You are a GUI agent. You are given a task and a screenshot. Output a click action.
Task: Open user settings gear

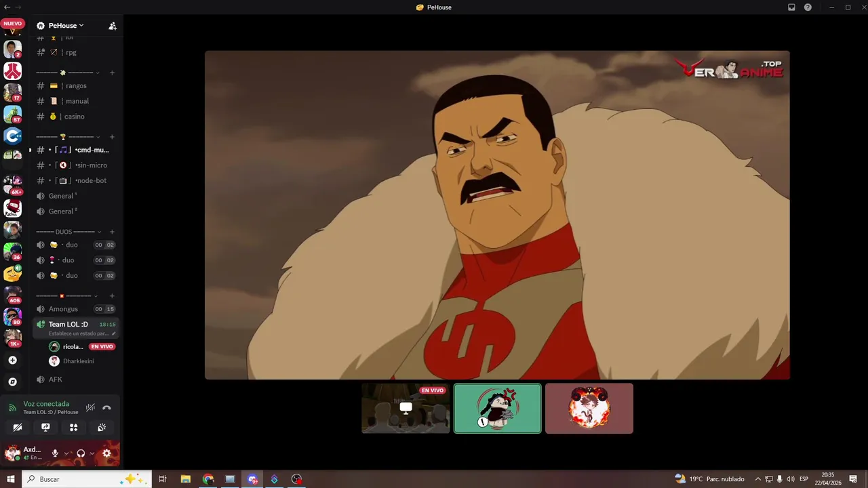pos(106,453)
